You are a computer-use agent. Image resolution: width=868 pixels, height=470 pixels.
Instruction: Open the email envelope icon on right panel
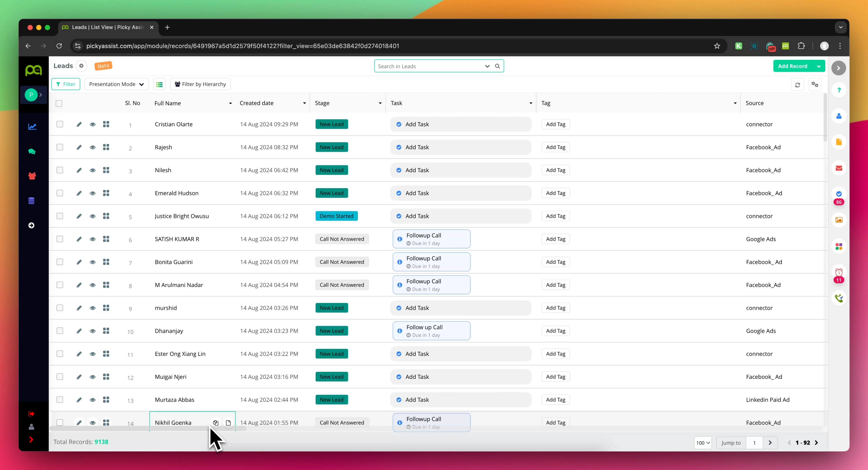839,168
